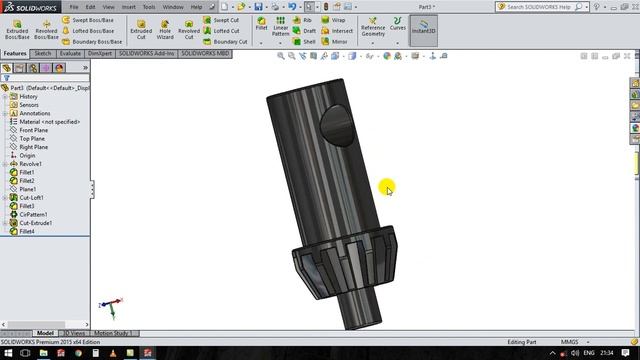The width and height of the screenshot is (640, 360).
Task: Select Lofted Cut command
Action: point(221,31)
